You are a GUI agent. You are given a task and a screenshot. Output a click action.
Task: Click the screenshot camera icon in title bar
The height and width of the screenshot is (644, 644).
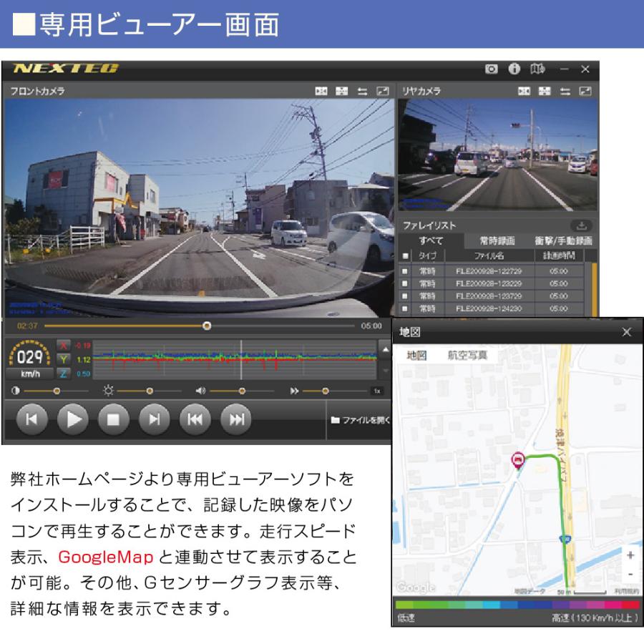491,69
